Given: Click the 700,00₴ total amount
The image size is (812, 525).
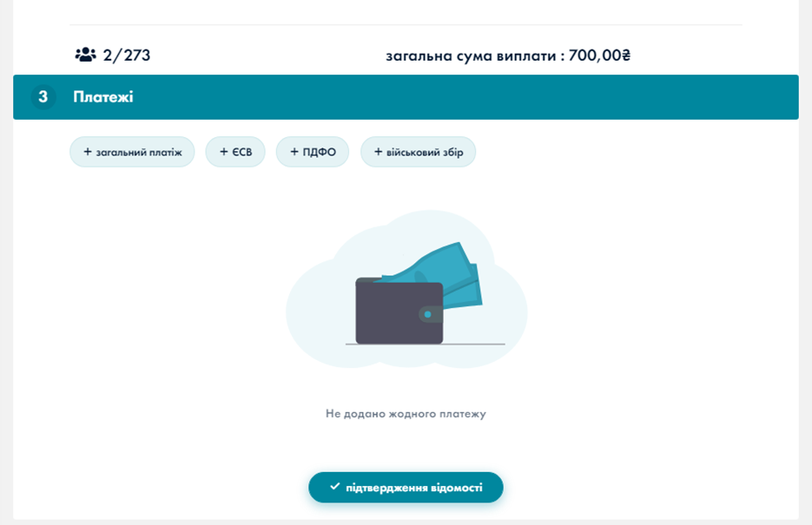Looking at the screenshot, I should [599, 56].
